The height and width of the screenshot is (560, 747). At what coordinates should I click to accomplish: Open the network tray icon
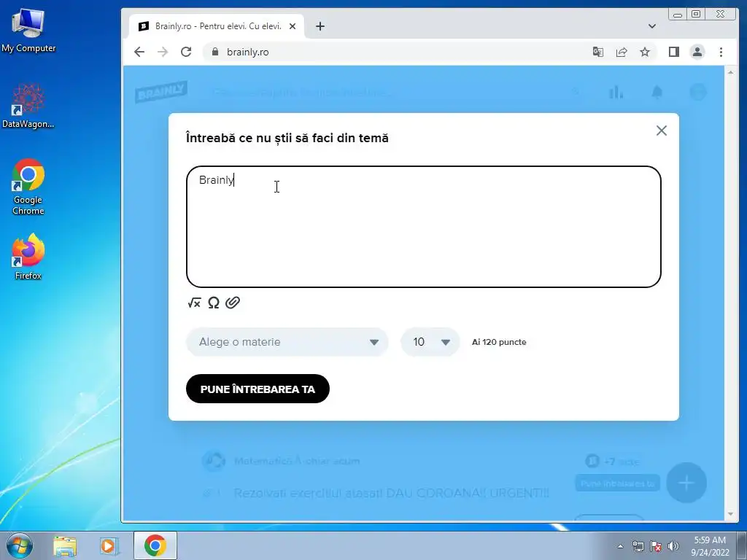(638, 546)
